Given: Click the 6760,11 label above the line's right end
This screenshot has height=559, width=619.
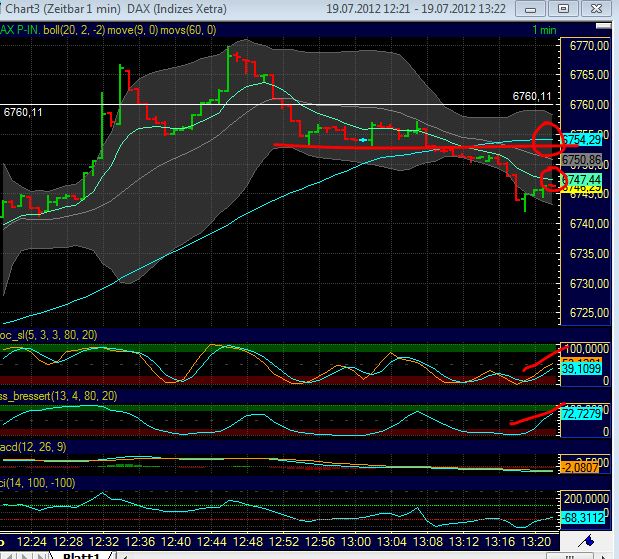Looking at the screenshot, I should [x=531, y=96].
